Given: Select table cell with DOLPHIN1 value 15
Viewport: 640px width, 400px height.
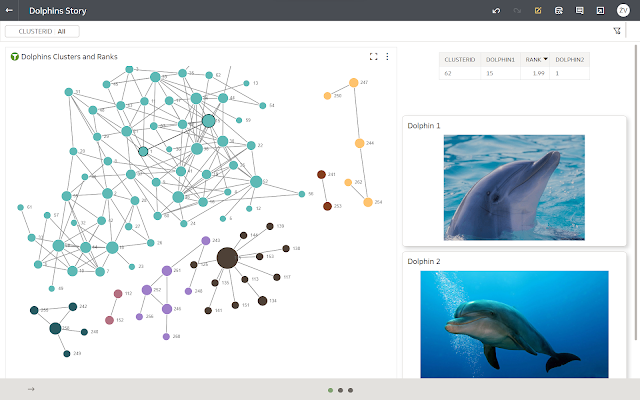Looking at the screenshot, I should [x=500, y=73].
